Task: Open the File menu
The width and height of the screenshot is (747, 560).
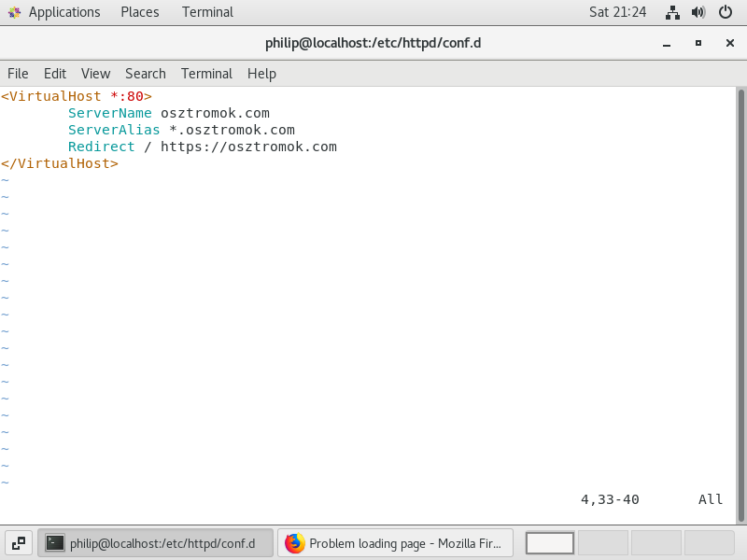Action: 18,74
